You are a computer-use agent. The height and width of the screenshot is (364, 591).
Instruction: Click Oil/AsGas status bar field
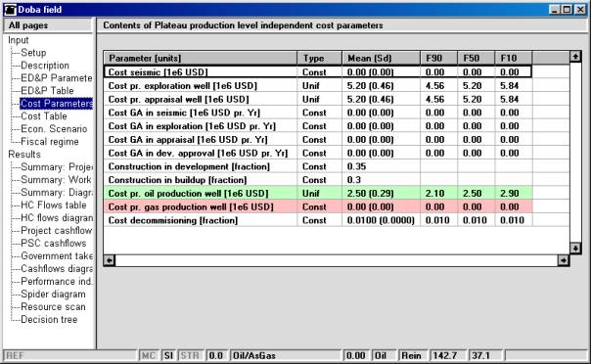(x=285, y=355)
